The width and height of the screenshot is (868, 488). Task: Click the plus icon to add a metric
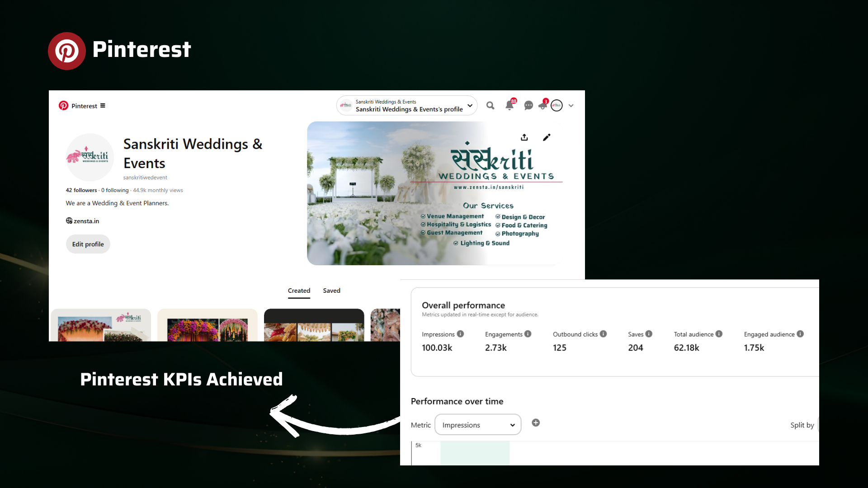tap(536, 422)
